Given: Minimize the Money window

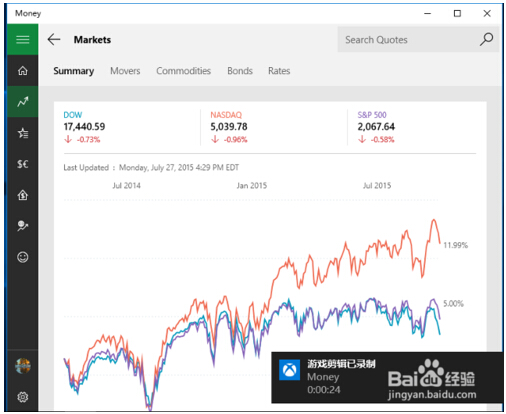Looking at the screenshot, I should point(428,13).
